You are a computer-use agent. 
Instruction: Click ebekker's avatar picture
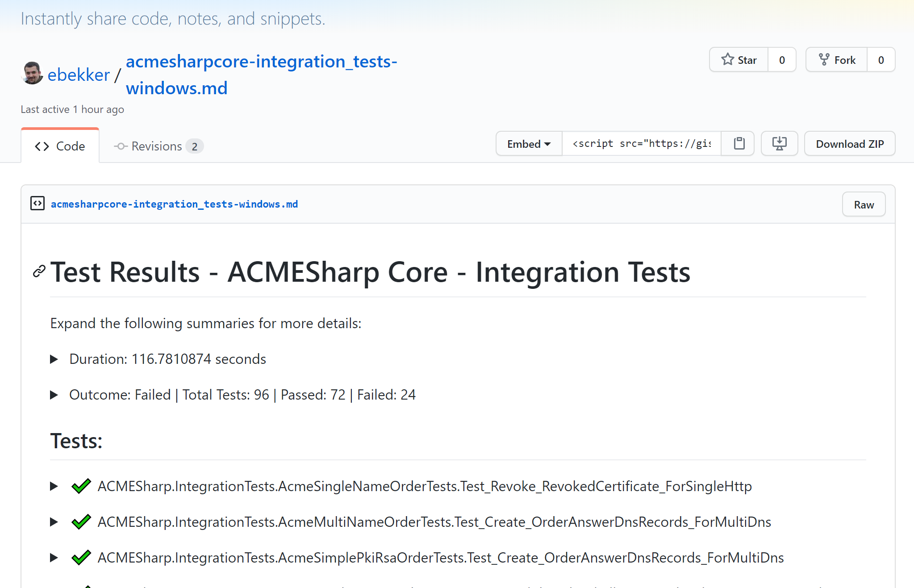point(32,73)
